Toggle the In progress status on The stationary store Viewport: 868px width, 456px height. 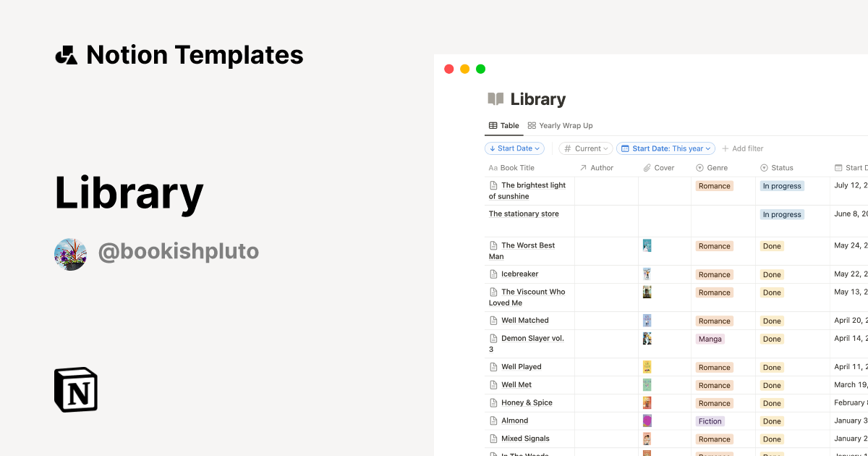(x=782, y=214)
